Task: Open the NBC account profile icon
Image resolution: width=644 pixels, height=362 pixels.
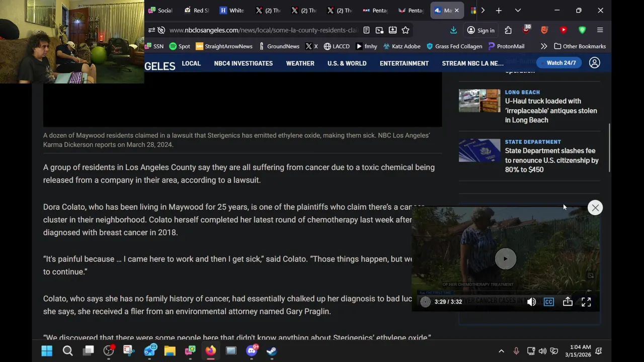Action: tap(595, 63)
